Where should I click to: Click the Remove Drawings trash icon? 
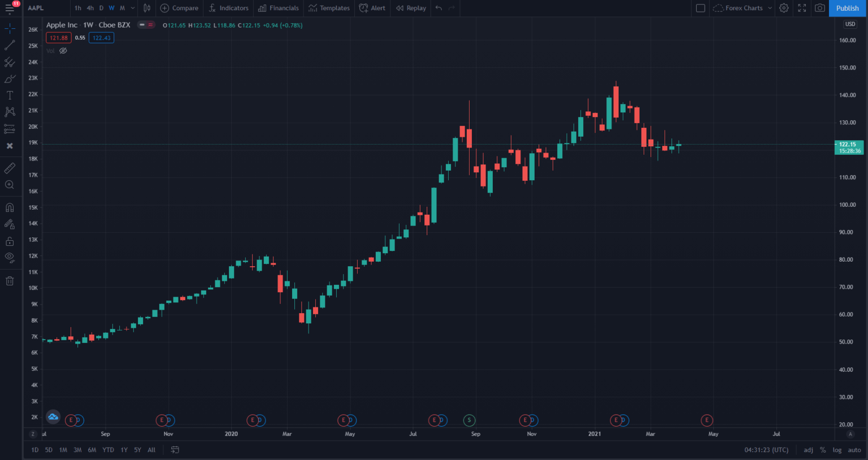pos(10,281)
